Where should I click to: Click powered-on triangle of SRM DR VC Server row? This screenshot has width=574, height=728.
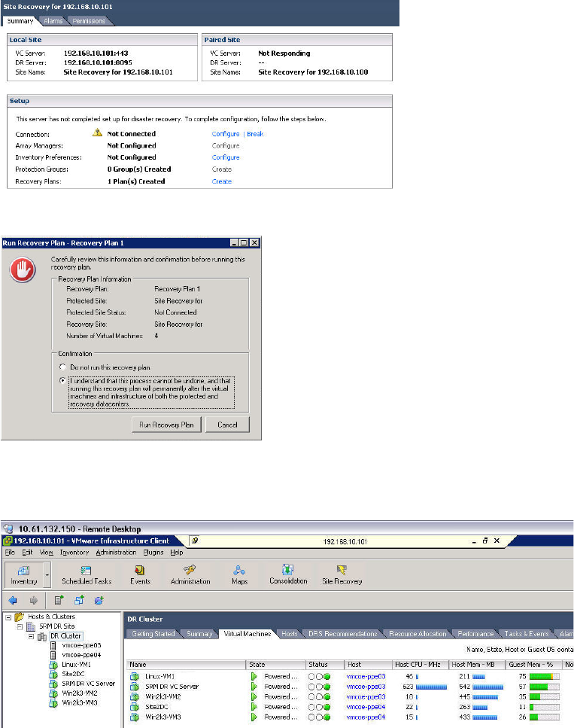pos(254,687)
